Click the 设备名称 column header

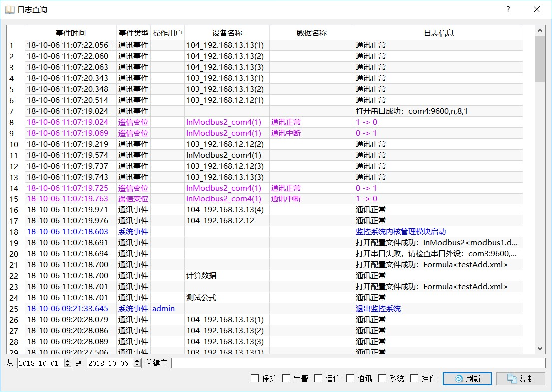pos(227,33)
